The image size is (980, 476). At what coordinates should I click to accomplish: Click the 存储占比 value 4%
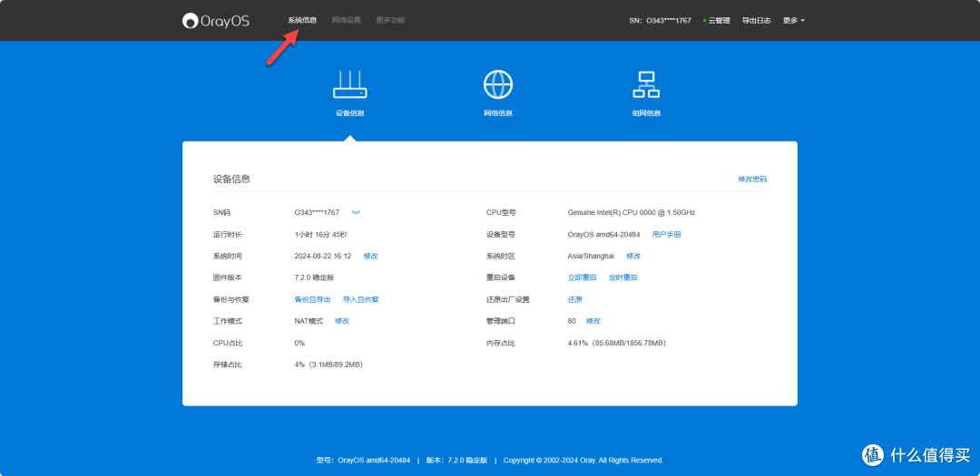(328, 364)
